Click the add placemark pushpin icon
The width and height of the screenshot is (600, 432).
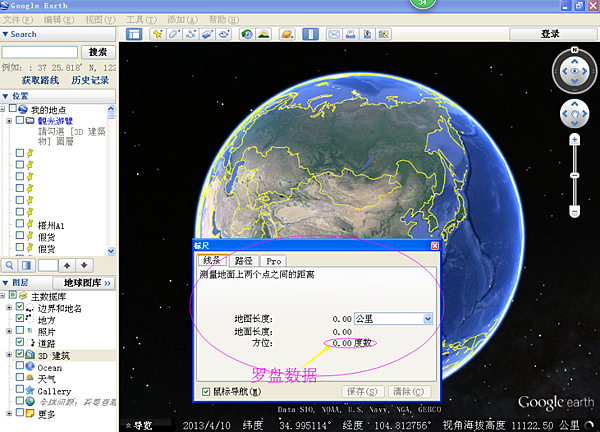click(157, 34)
